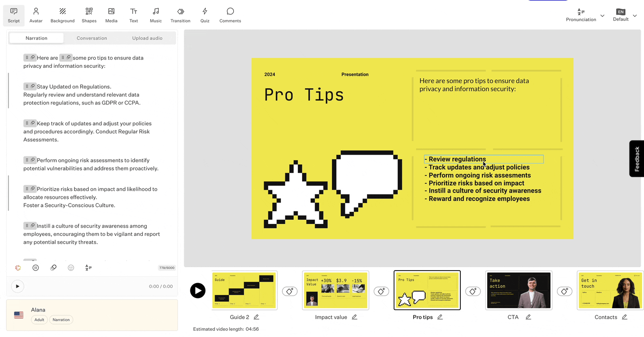Open the Alana voice selector
The width and height of the screenshot is (644, 337).
[92, 314]
